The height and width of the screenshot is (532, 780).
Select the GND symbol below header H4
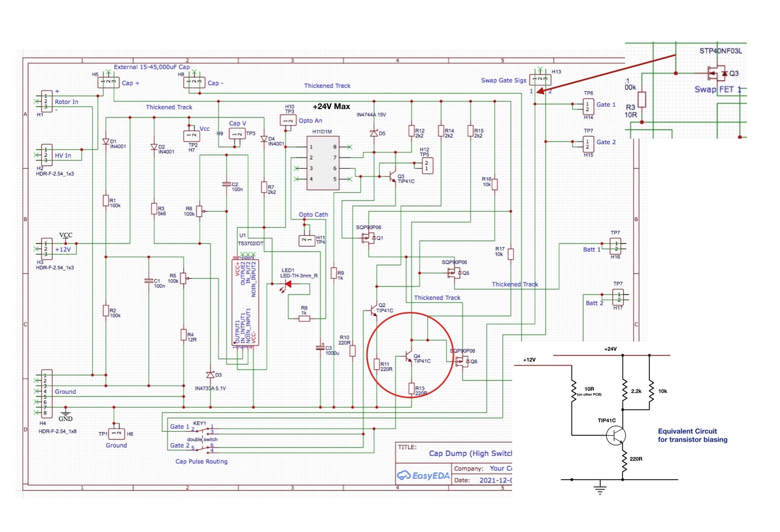(65, 415)
